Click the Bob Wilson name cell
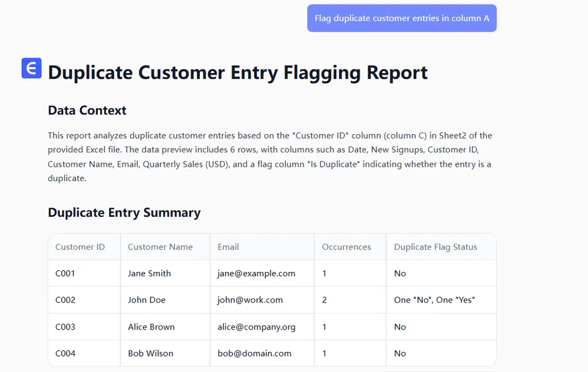588x372 pixels. (150, 353)
